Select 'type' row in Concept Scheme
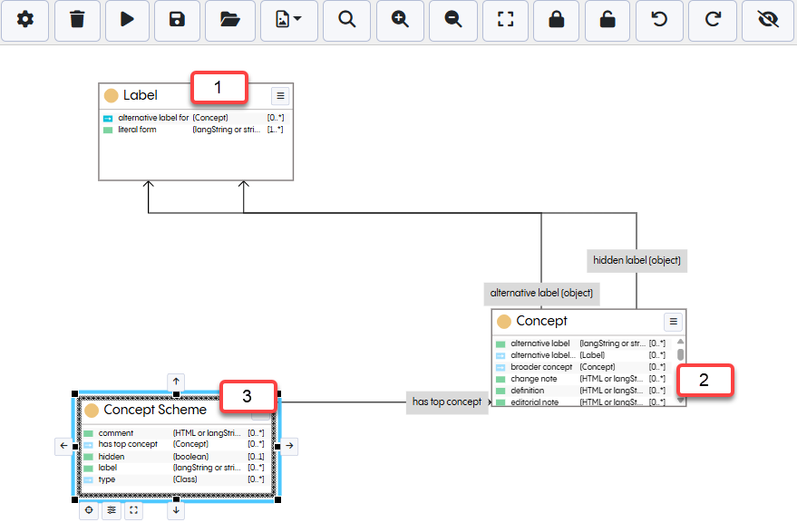Viewport: 797px width, 532px height. (174, 479)
